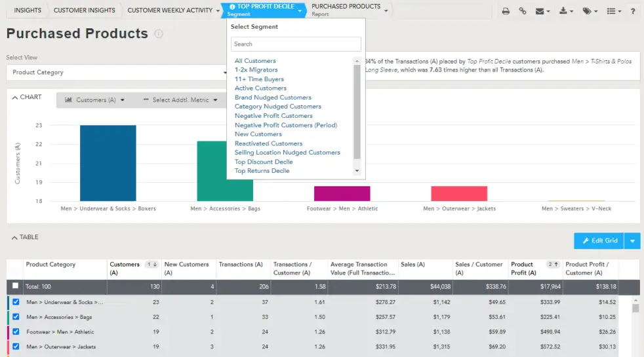Select New Customers from segment list
Viewport: 644px width, 357px height.
coord(258,134)
